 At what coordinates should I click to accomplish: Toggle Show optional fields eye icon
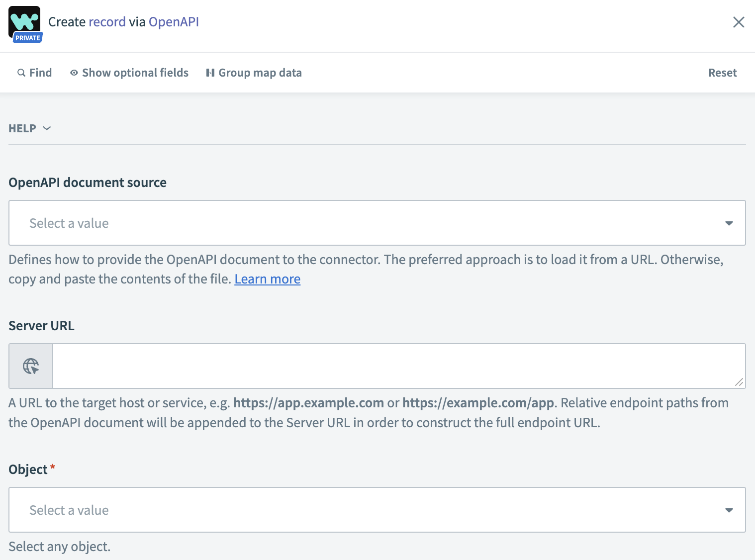[x=74, y=73]
